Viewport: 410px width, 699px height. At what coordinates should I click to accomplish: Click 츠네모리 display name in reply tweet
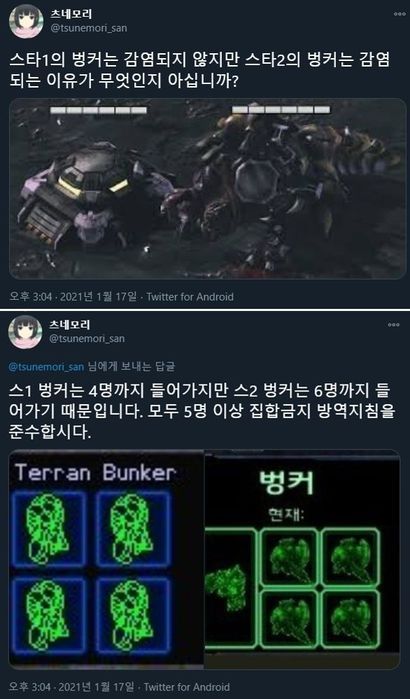(x=69, y=325)
